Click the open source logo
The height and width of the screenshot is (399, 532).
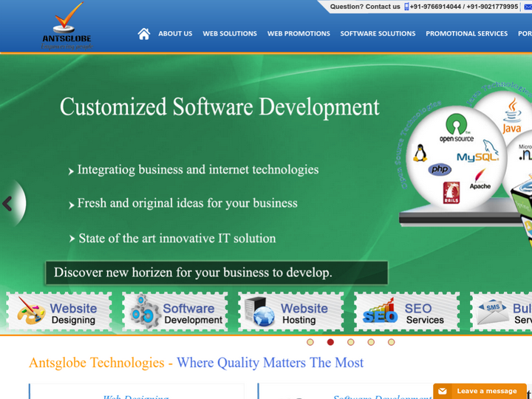tap(457, 129)
